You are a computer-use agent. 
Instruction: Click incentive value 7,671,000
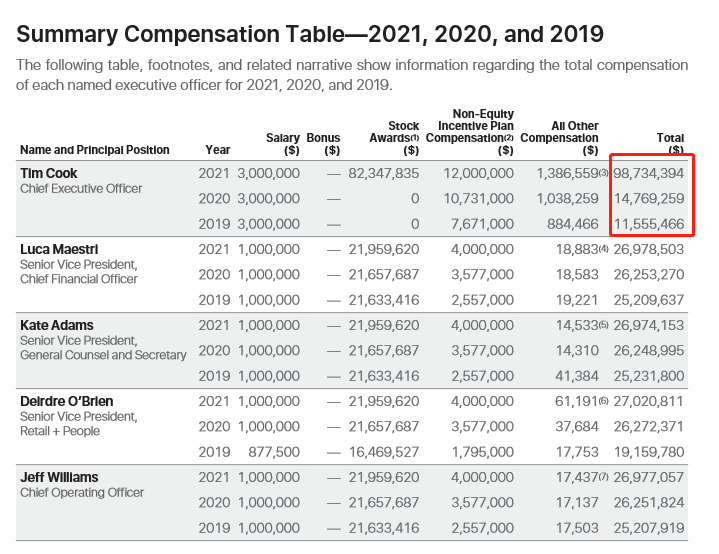click(x=482, y=224)
